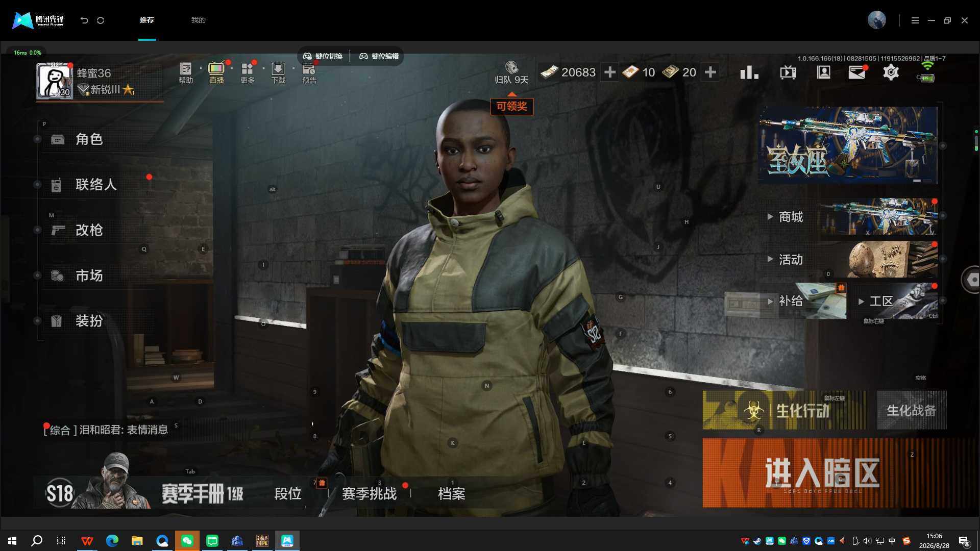The height and width of the screenshot is (551, 980).
Task: Open File Explorer from taskbar
Action: point(137,541)
